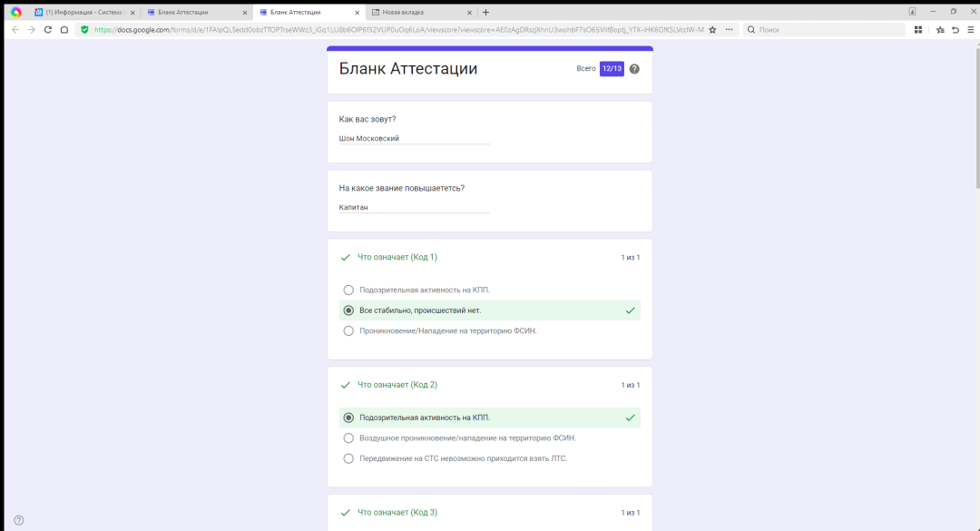Open the bookmarks list icon
The height and width of the screenshot is (531, 980).
click(x=940, y=29)
